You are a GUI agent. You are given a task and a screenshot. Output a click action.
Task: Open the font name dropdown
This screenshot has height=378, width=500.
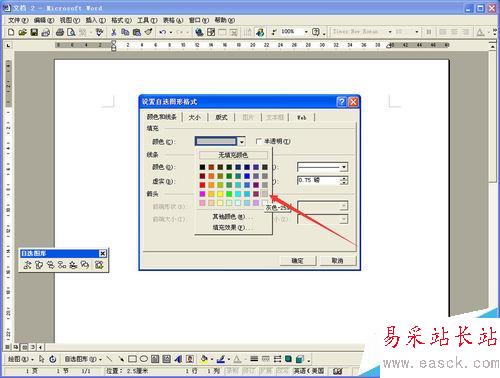tap(390, 32)
